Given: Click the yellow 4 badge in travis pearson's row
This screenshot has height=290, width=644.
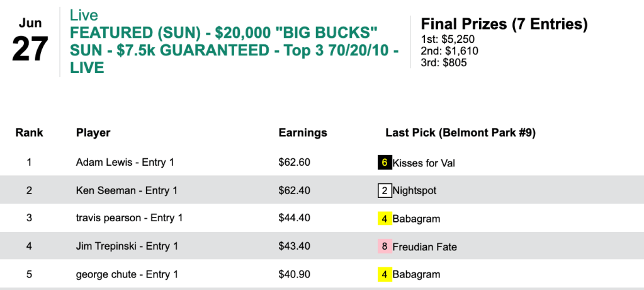Looking at the screenshot, I should (x=385, y=219).
